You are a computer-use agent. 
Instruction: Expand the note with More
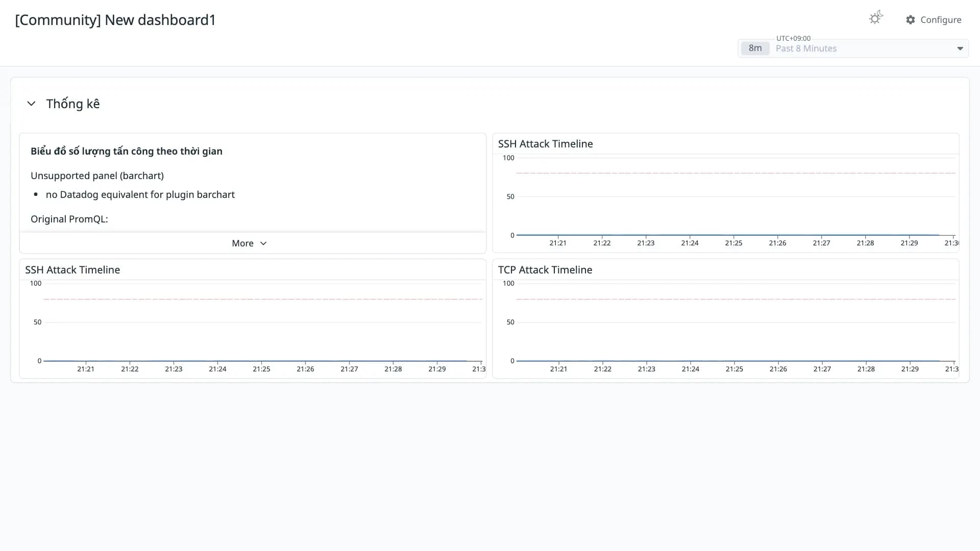tap(249, 243)
